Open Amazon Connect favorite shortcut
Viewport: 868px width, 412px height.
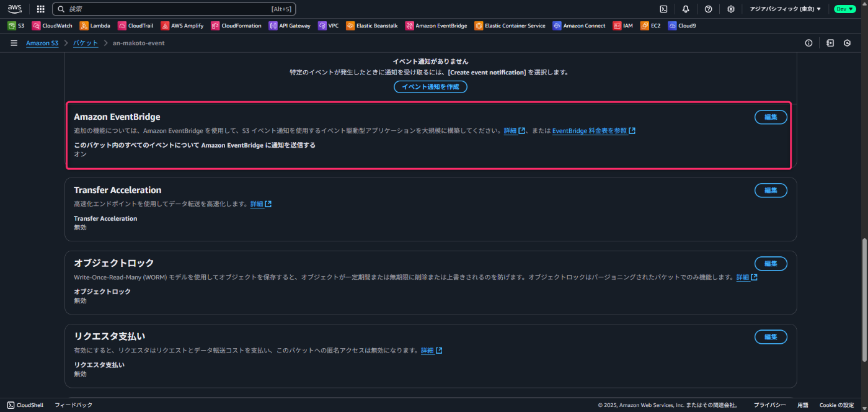579,26
